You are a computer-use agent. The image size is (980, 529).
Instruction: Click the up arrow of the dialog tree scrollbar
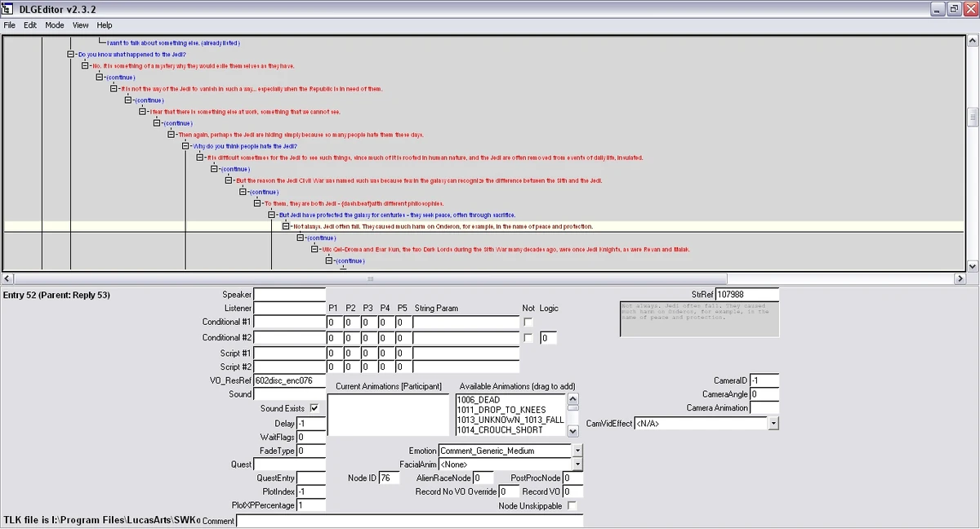coord(973,38)
